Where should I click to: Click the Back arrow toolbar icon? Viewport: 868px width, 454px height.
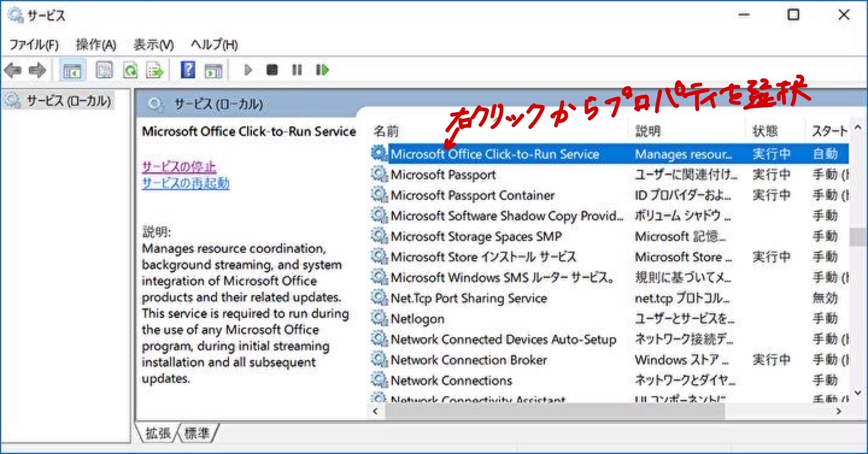click(12, 70)
